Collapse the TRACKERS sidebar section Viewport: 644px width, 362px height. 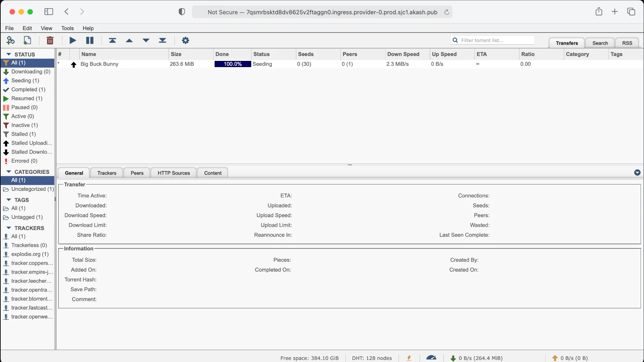[9, 228]
